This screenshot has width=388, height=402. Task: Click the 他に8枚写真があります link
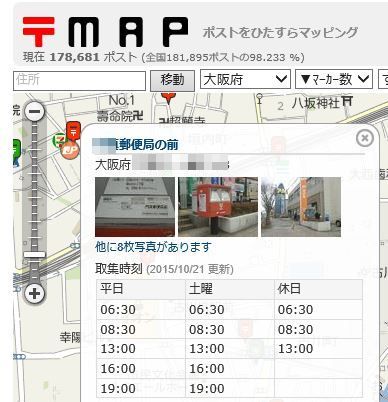(x=153, y=247)
